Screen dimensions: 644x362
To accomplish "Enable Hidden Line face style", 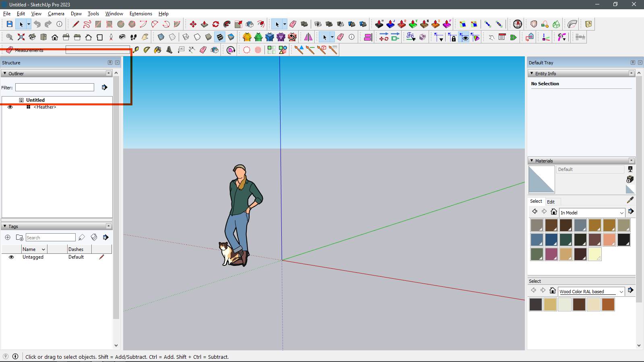I will (197, 37).
